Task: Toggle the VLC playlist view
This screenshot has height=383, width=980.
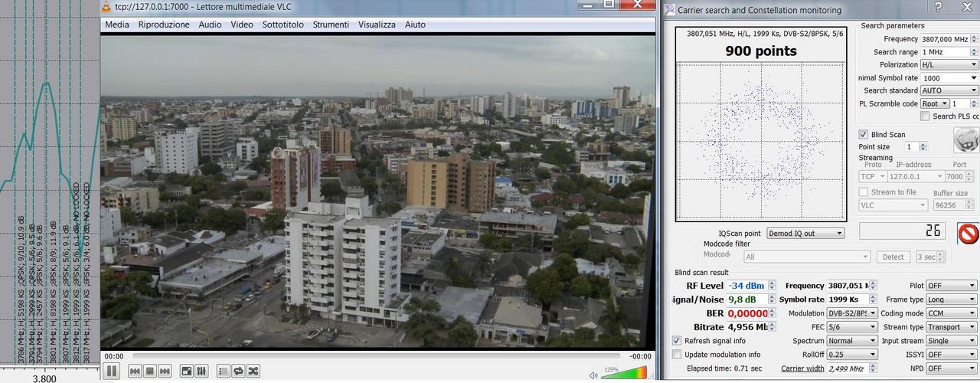Action: pyautogui.click(x=223, y=371)
